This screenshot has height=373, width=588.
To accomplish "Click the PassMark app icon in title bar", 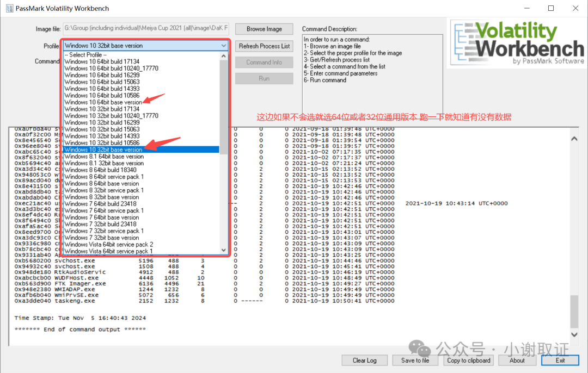I will point(9,8).
